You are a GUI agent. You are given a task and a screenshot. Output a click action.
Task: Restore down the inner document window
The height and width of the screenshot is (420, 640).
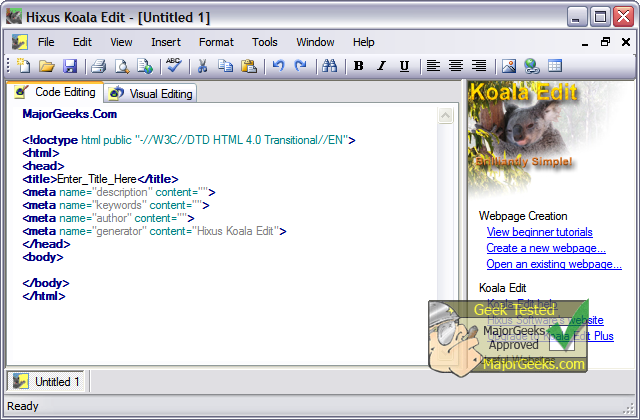[x=605, y=42]
